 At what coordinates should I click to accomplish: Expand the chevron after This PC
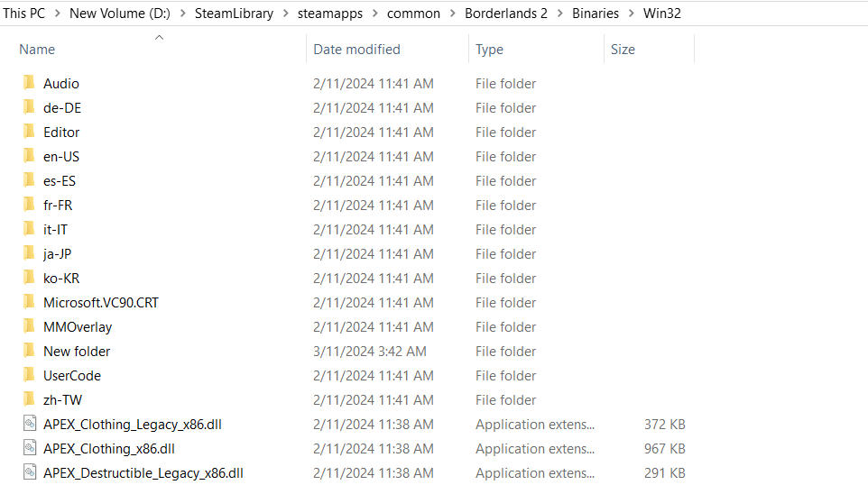click(x=57, y=14)
